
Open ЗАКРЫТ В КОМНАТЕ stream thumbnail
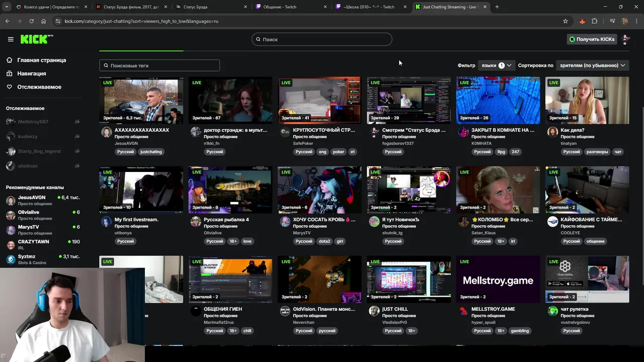tap(498, 100)
